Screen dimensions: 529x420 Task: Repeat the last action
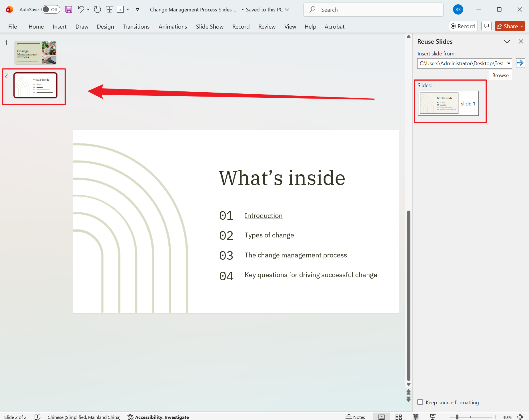[97, 9]
